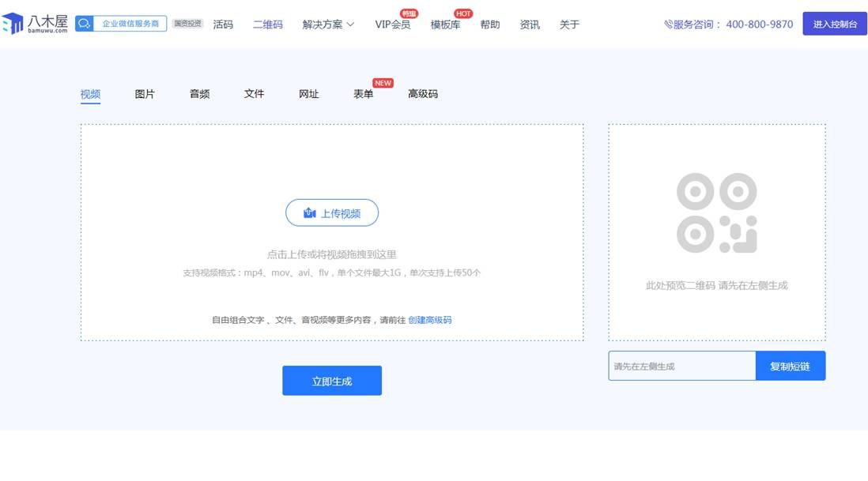Image resolution: width=868 pixels, height=481 pixels.
Task: Click the QR code preview placeholder
Action: coord(716,213)
